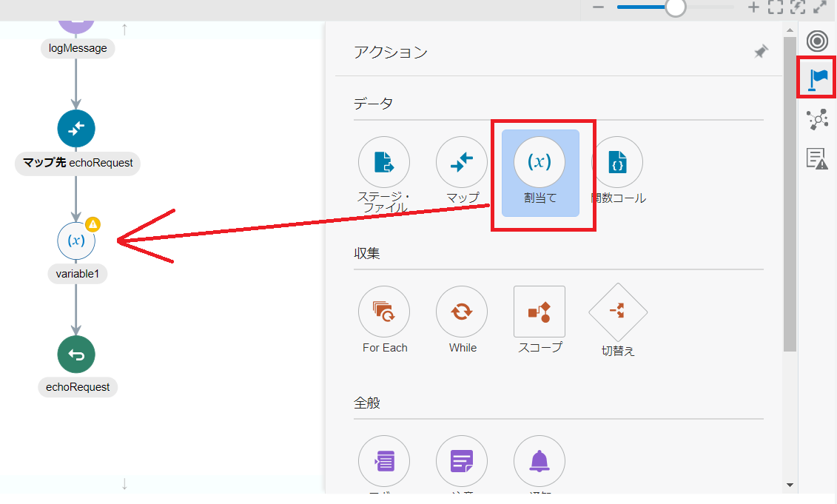The height and width of the screenshot is (504, 837).
Task: Adjust the zoom level slider handle
Action: (676, 7)
